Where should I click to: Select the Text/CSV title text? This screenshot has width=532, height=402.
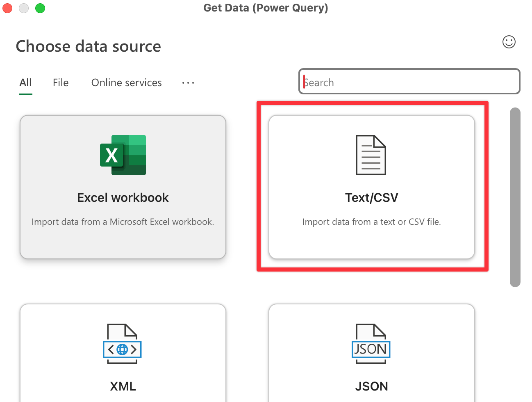tap(372, 198)
